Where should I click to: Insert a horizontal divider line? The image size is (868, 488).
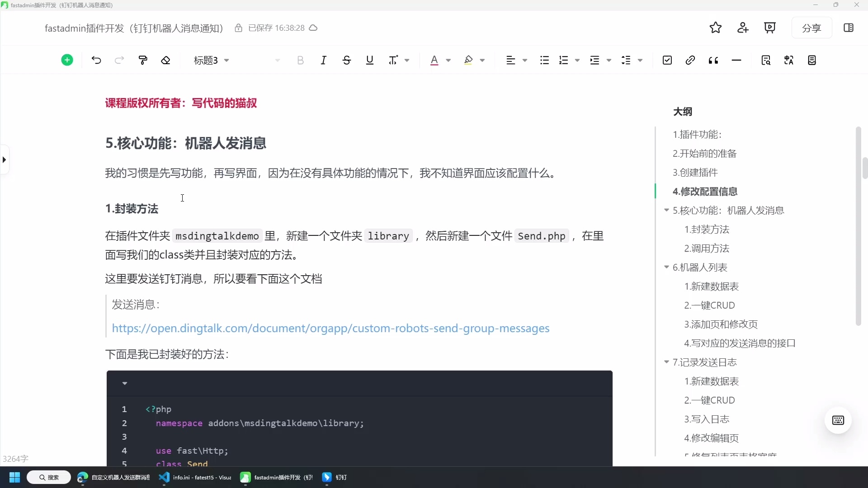pos(737,60)
